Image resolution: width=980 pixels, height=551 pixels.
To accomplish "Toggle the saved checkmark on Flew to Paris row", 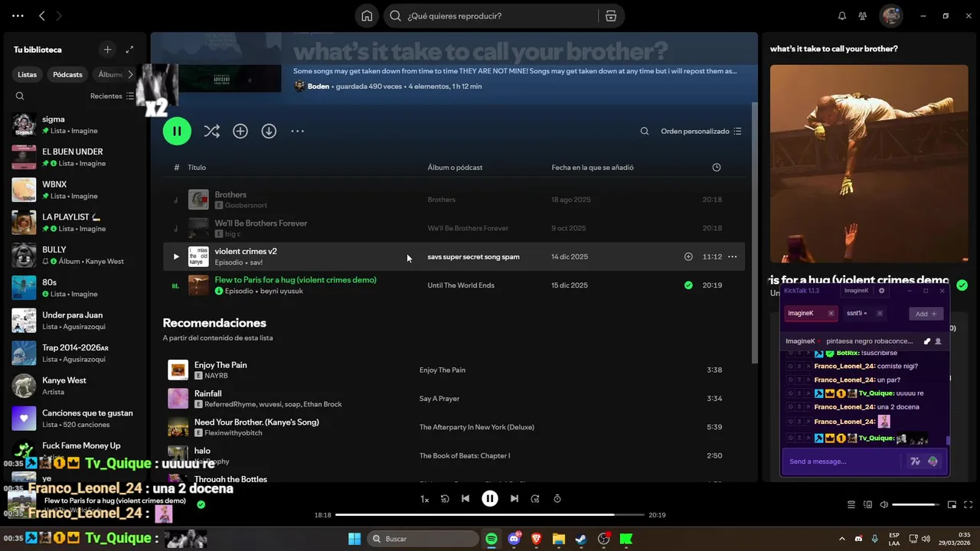I will (x=688, y=285).
